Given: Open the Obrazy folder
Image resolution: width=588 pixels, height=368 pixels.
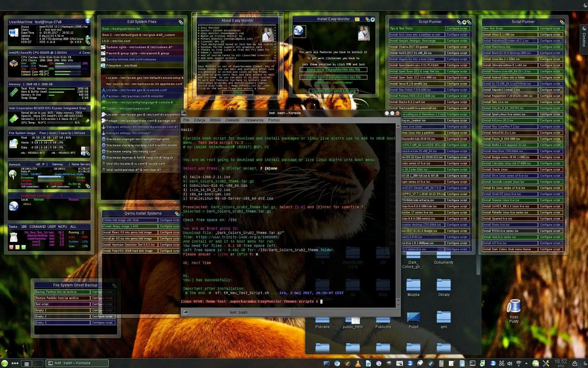Looking at the screenshot, I should pos(443,287).
